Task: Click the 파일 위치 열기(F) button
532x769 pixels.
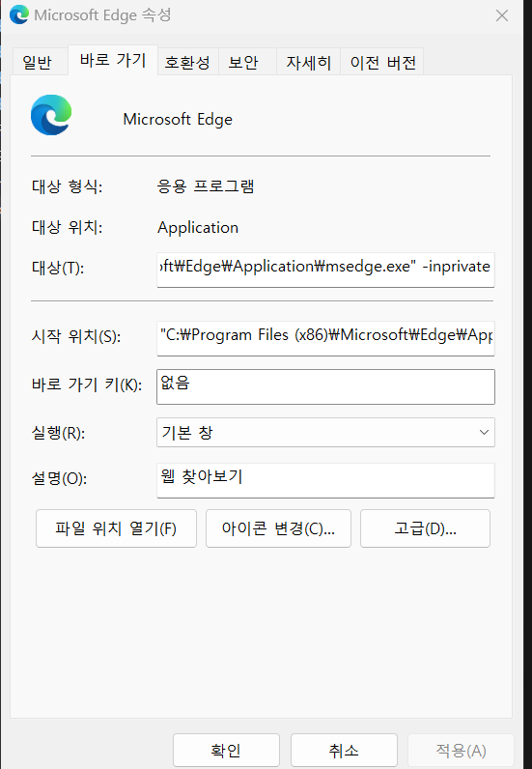Action: pyautogui.click(x=116, y=528)
